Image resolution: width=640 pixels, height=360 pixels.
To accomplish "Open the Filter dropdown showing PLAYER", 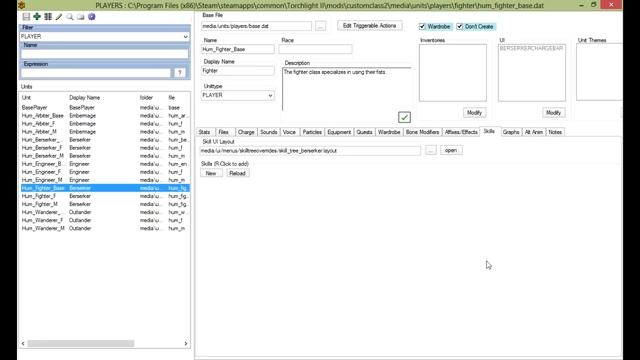I will tap(104, 36).
